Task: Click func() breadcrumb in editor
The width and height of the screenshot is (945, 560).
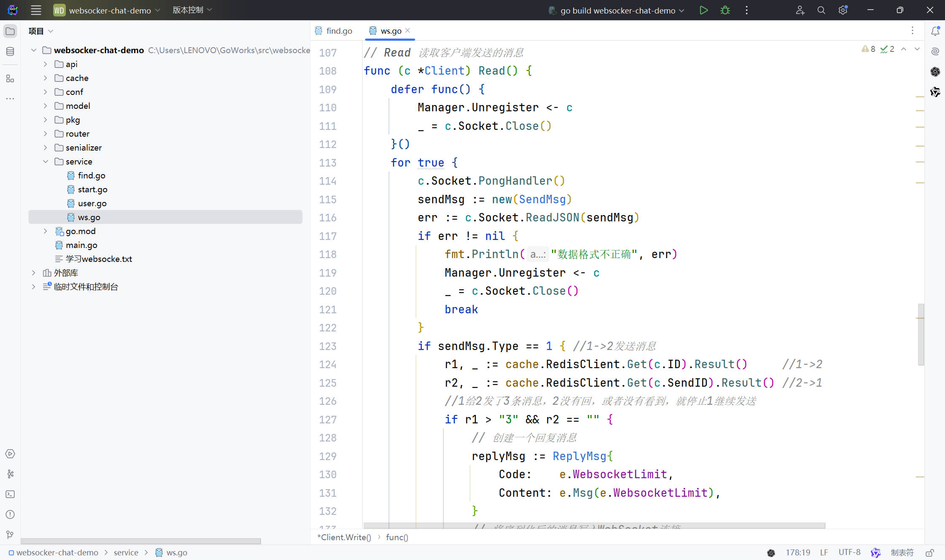Action: point(397,537)
